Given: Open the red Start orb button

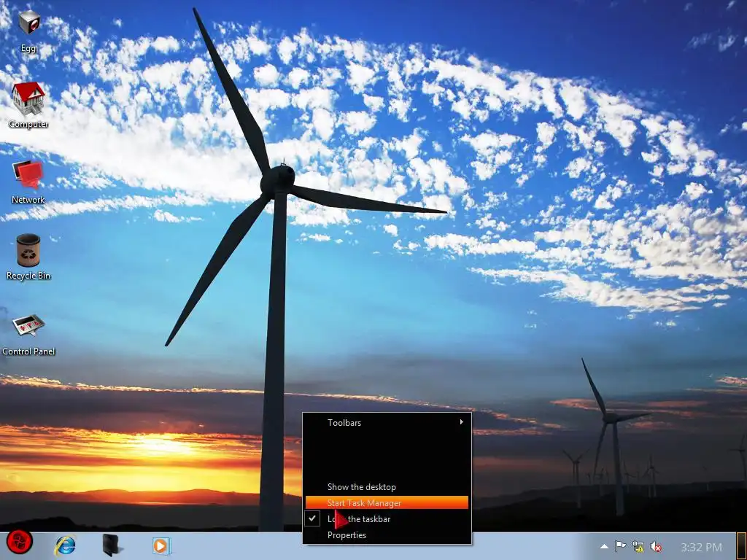Looking at the screenshot, I should (20, 542).
